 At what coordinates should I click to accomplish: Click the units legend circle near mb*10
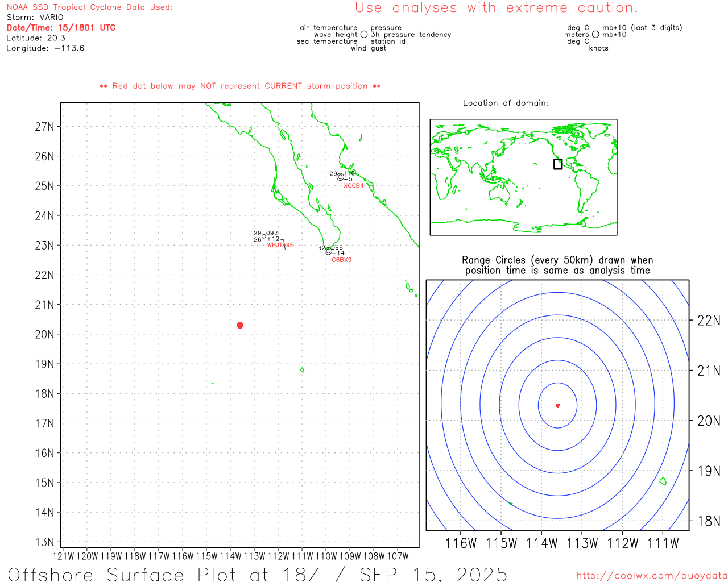tap(595, 35)
